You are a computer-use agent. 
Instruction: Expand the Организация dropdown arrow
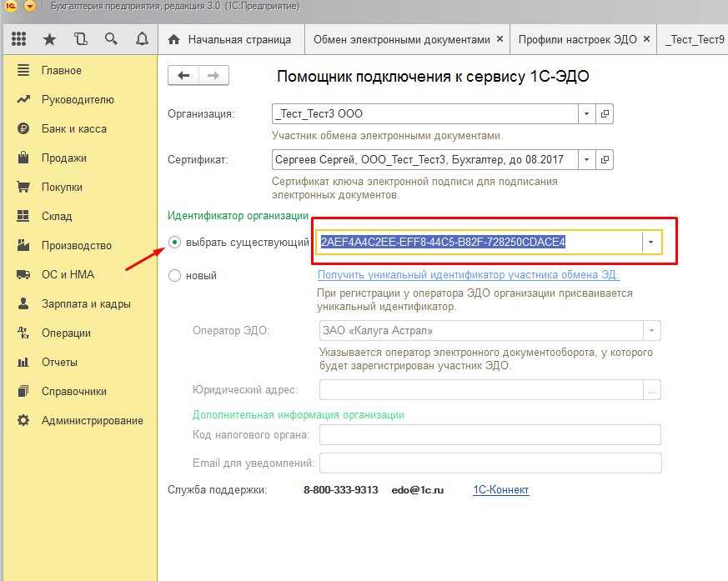587,113
